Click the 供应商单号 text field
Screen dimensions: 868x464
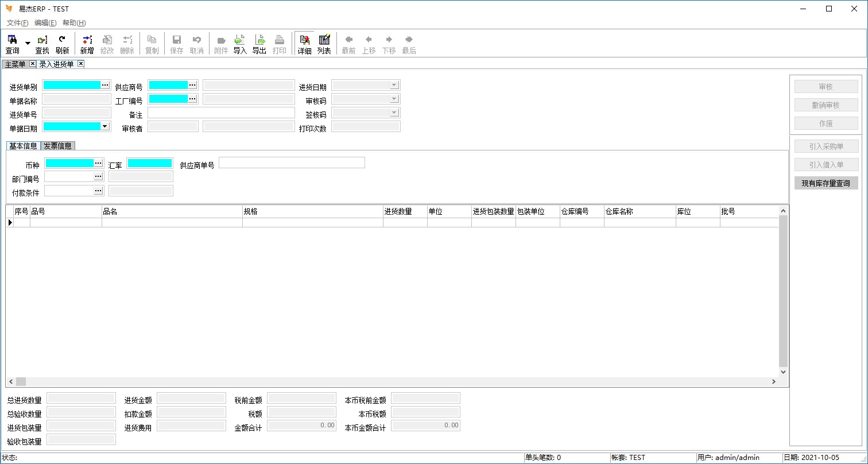pyautogui.click(x=292, y=163)
